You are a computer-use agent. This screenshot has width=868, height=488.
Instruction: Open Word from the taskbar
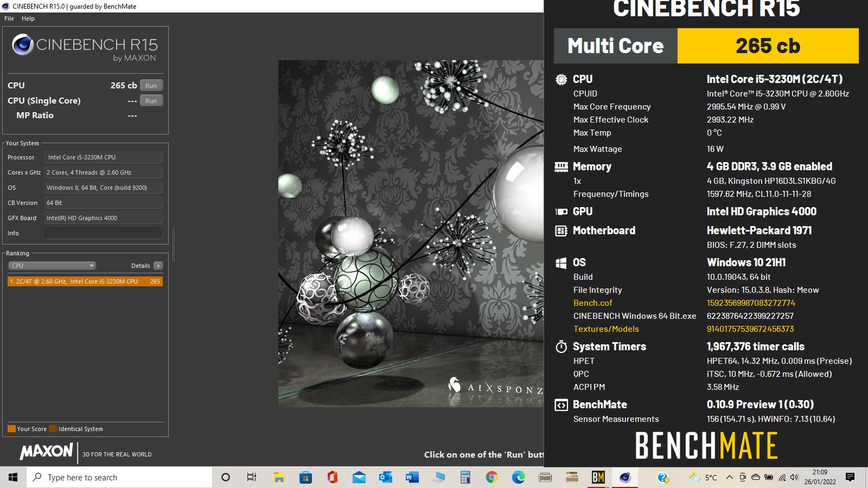[x=412, y=477]
